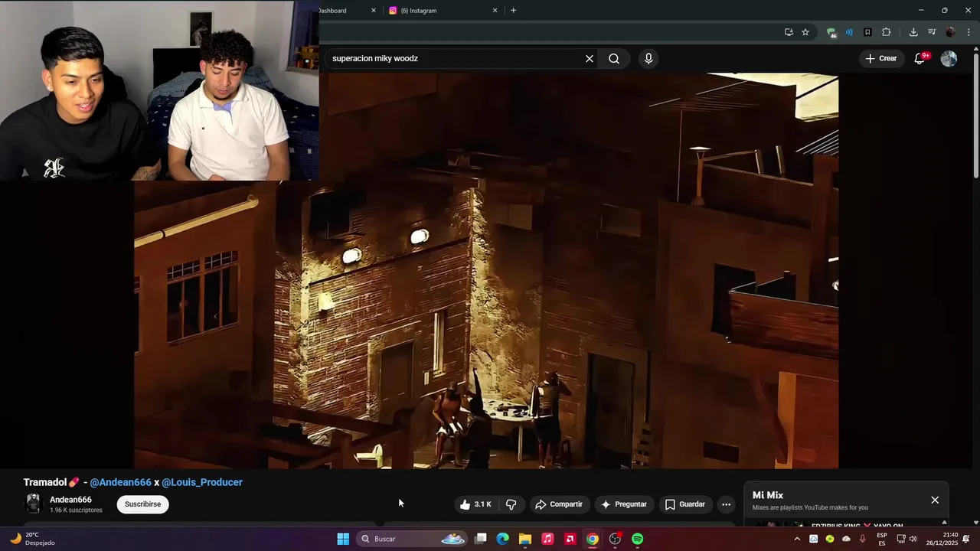The image size is (980, 551).
Task: Open File Explorer from taskbar
Action: (x=525, y=539)
